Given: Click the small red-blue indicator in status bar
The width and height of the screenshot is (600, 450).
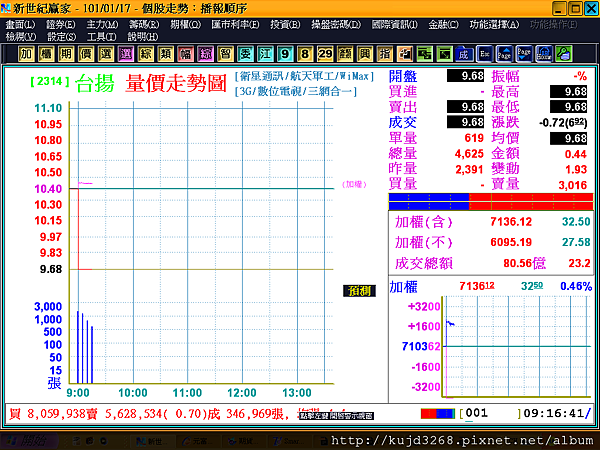Looking at the screenshot, I should [438, 414].
